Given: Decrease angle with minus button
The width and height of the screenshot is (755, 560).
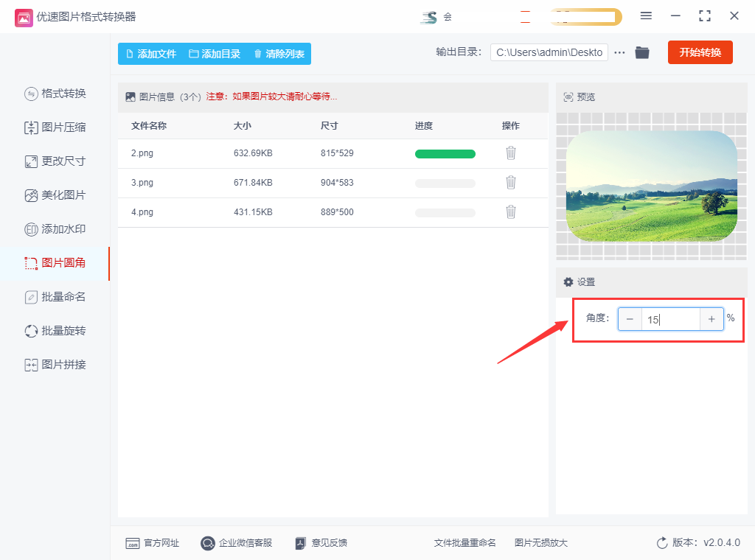Looking at the screenshot, I should pyautogui.click(x=630, y=319).
